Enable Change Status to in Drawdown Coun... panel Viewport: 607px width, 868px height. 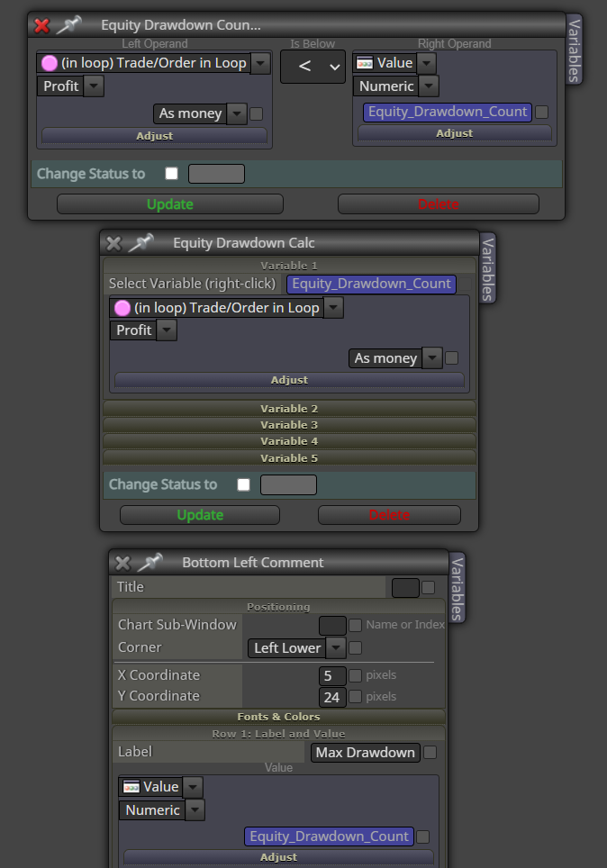(x=172, y=174)
